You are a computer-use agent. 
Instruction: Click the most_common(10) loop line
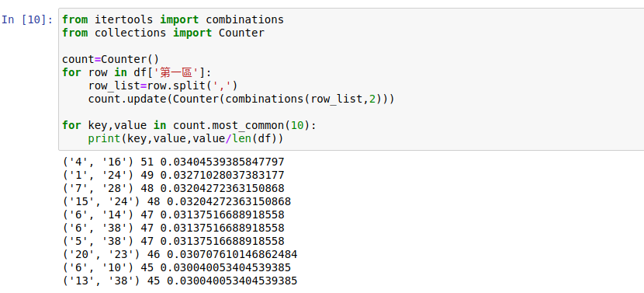point(189,125)
